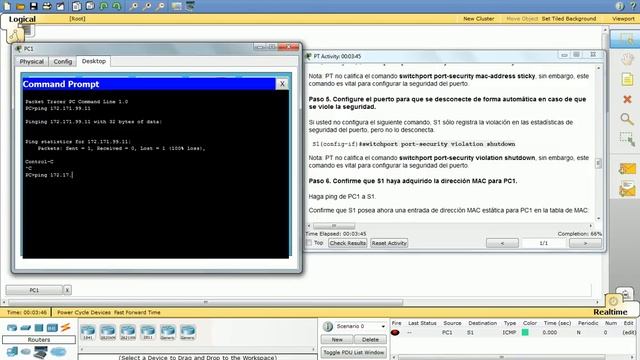This screenshot has height=360, width=640.
Task: Click the green color swatch of the PDU
Action: [525, 333]
